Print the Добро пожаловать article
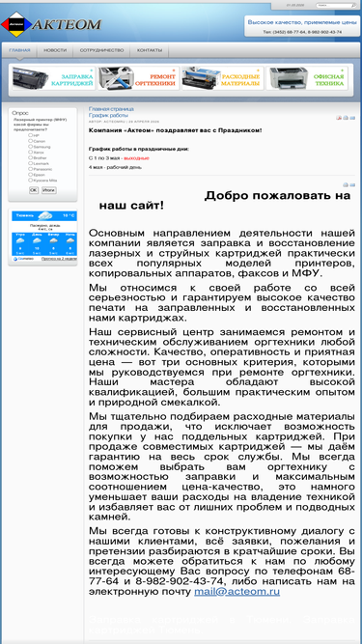362x644 pixels. point(346,184)
